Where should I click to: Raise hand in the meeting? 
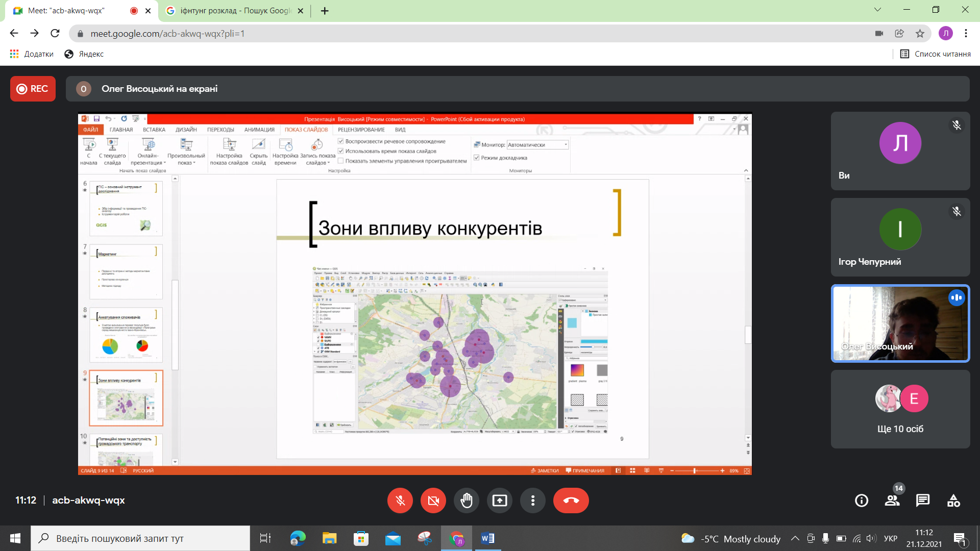pos(467,500)
